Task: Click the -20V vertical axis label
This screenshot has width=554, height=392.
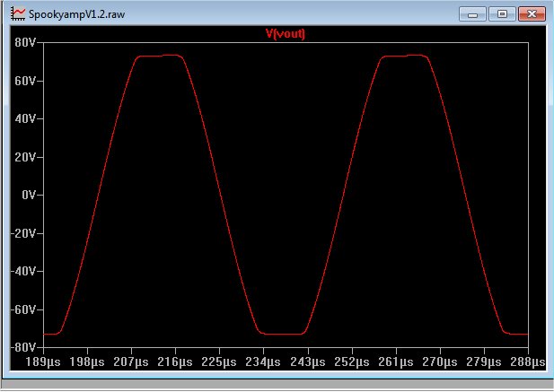Action: click(x=23, y=233)
